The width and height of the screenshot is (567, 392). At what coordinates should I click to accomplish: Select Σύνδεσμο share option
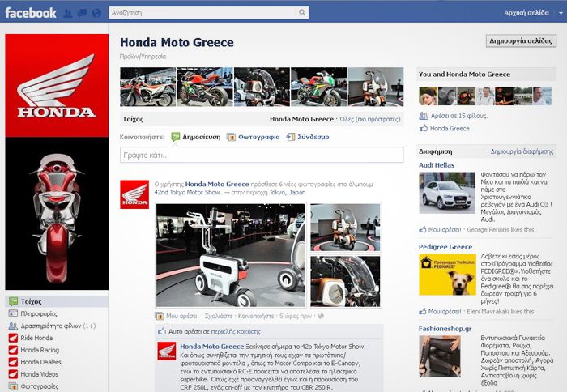(313, 137)
